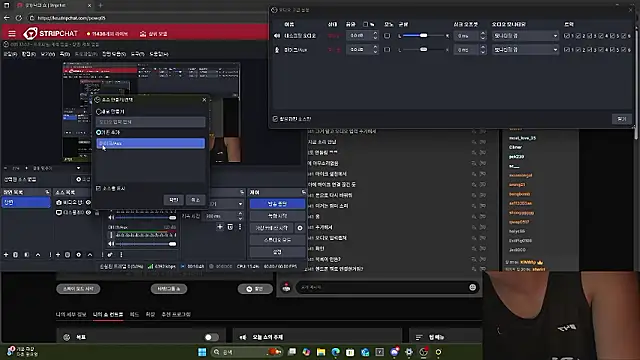
Task: Increase Mic/Aux volume dB stepper
Action: coord(375,47)
